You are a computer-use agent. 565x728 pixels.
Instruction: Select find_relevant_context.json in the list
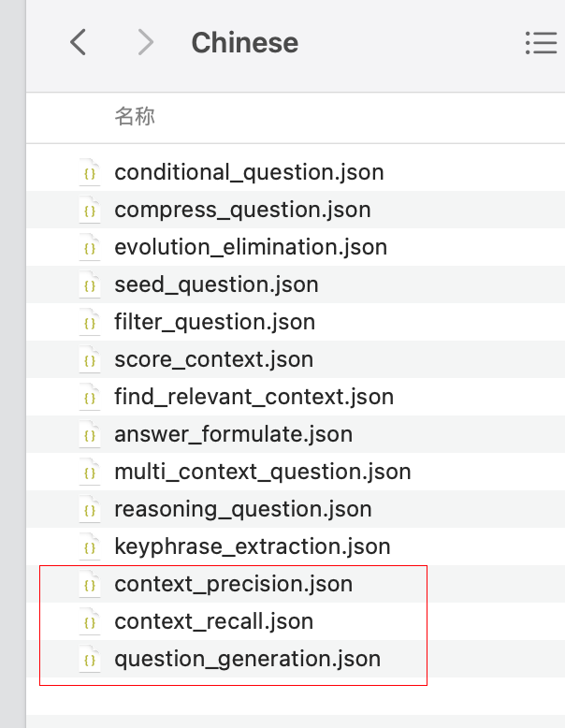(x=254, y=397)
